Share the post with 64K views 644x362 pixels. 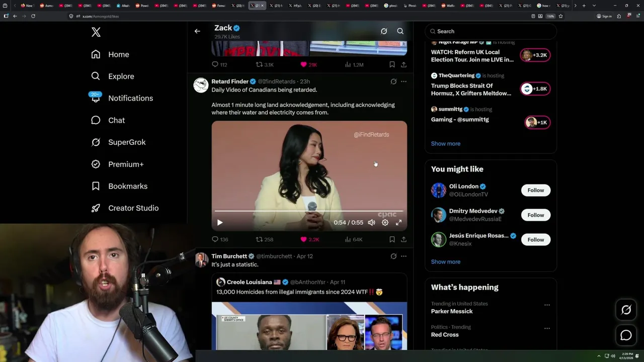(404, 239)
